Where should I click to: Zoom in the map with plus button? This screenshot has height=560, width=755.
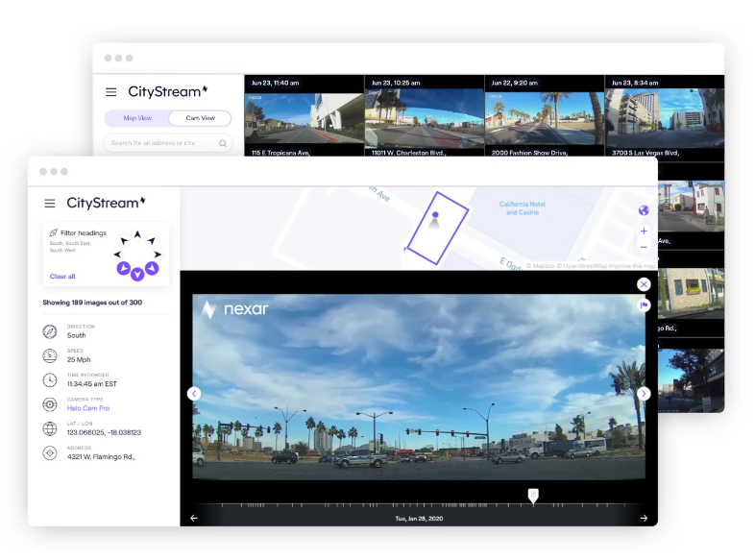(x=644, y=231)
